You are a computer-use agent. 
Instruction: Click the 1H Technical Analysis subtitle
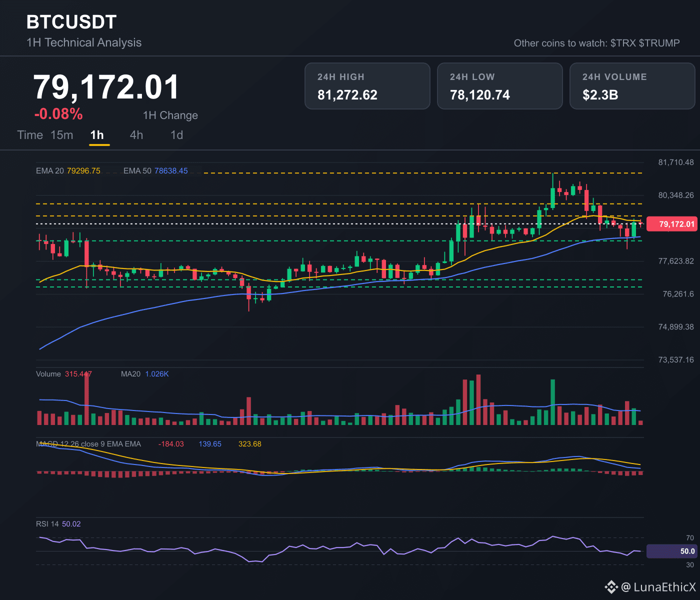pos(84,42)
